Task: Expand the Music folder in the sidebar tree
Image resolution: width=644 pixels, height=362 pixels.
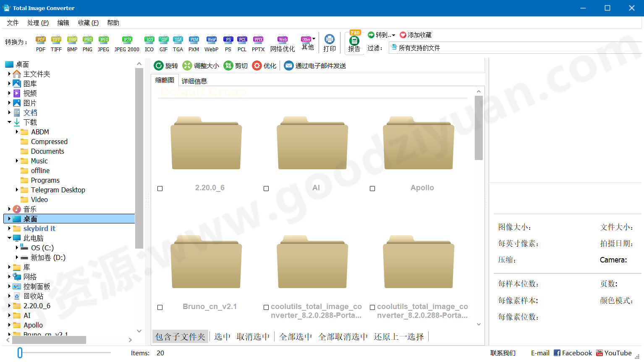Action: click(x=17, y=161)
